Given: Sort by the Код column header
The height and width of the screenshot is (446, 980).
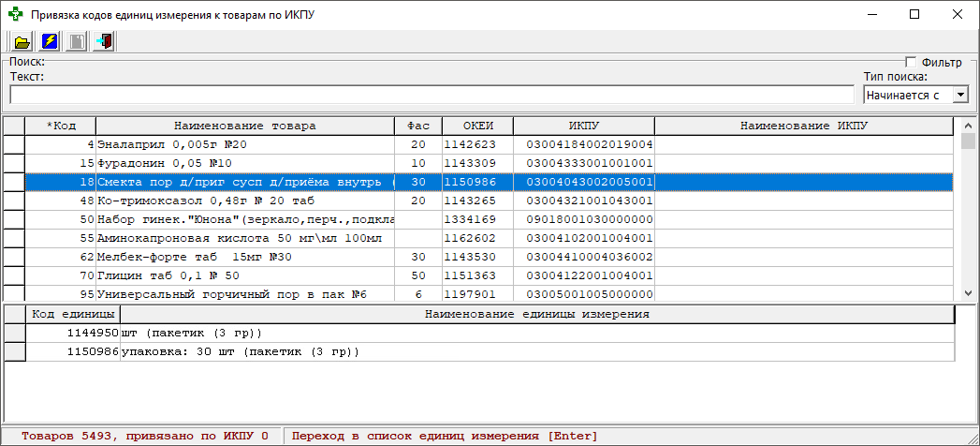Looking at the screenshot, I should point(60,126).
